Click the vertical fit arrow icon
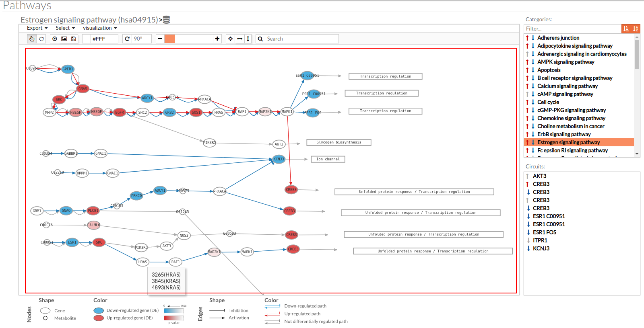 [x=248, y=39]
